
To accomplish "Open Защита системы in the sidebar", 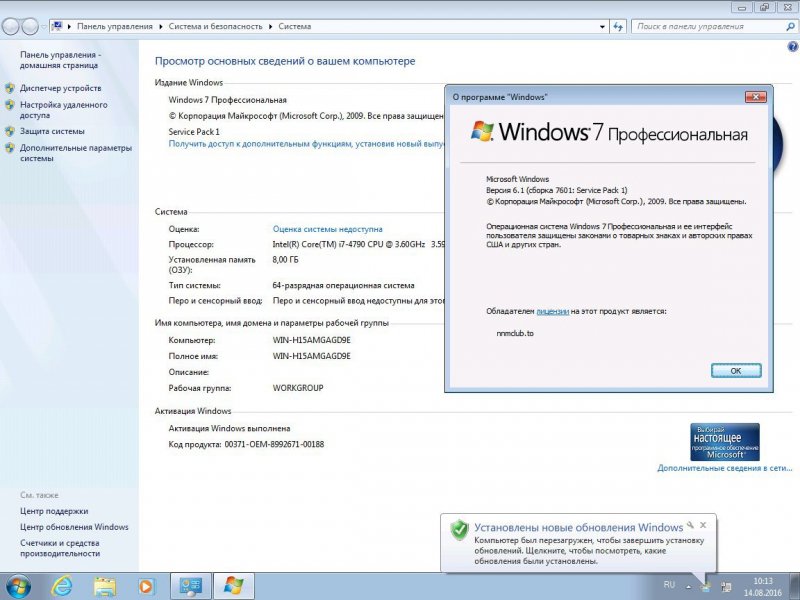I will coord(52,131).
